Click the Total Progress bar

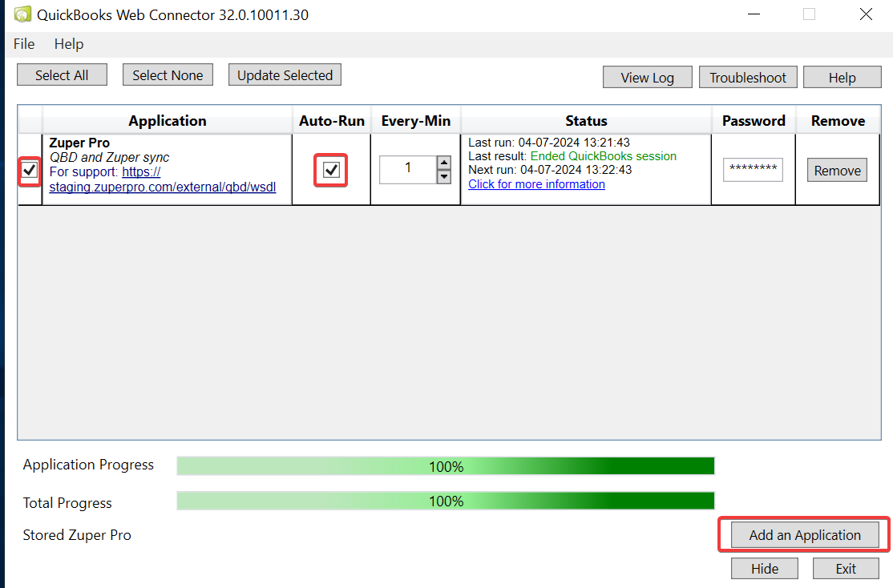[446, 501]
